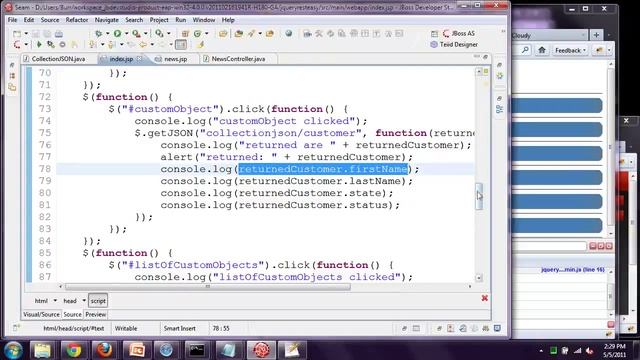Viewport: 640px width, 360px height.
Task: Click the pin editor toolbar icon
Action: [200, 44]
